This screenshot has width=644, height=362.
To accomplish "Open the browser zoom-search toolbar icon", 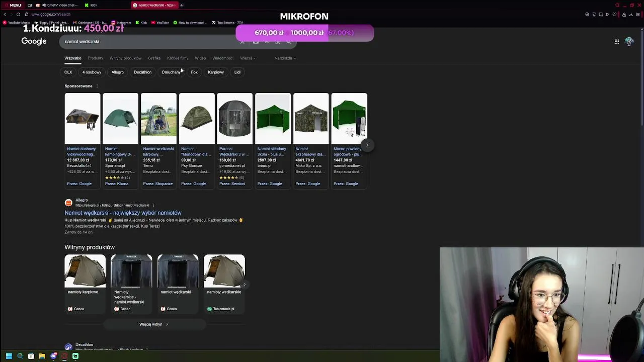I will (587, 15).
